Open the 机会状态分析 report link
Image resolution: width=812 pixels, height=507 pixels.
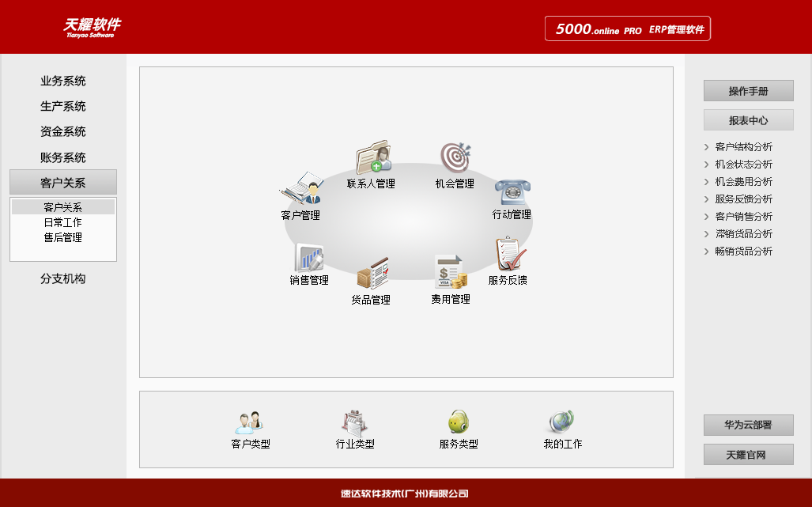point(744,165)
